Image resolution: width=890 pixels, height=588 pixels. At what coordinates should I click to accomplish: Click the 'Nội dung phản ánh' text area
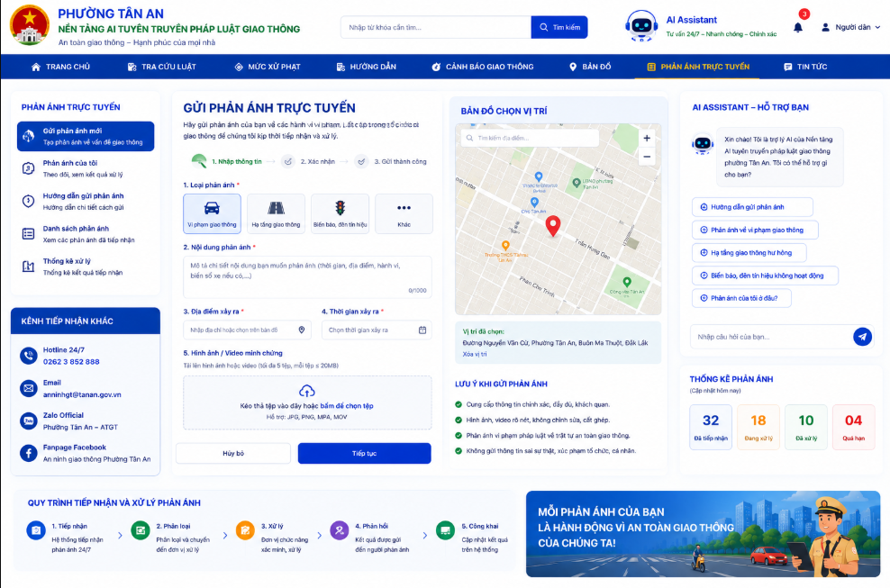(307, 277)
